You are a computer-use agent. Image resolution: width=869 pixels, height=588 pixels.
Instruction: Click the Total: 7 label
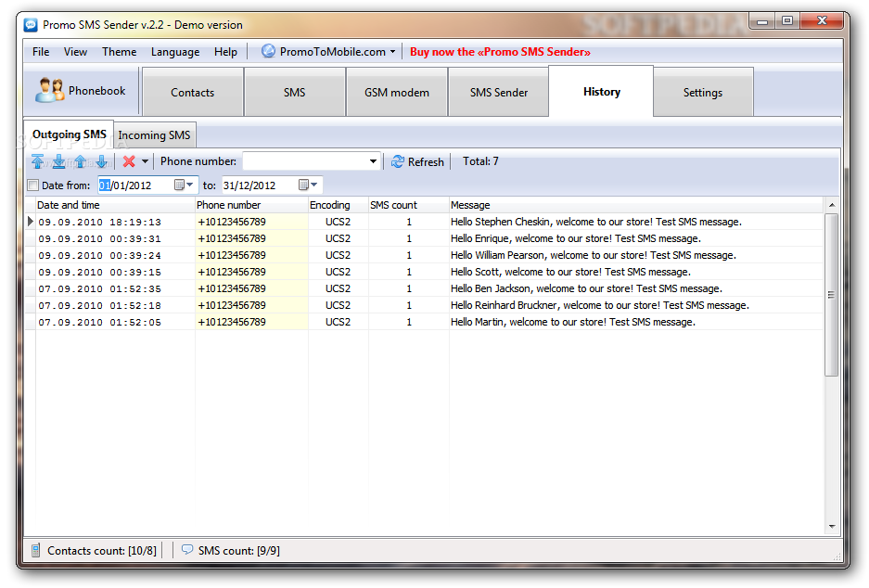click(480, 161)
